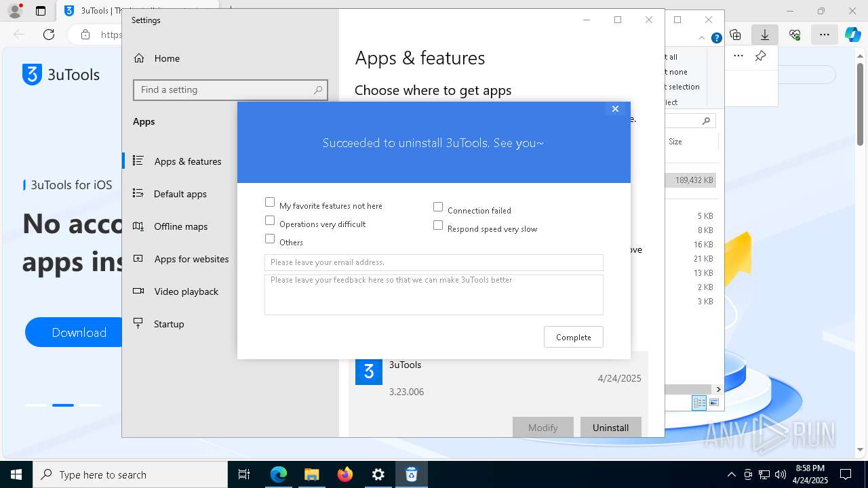
Task: Open notifications action center
Action: click(846, 474)
